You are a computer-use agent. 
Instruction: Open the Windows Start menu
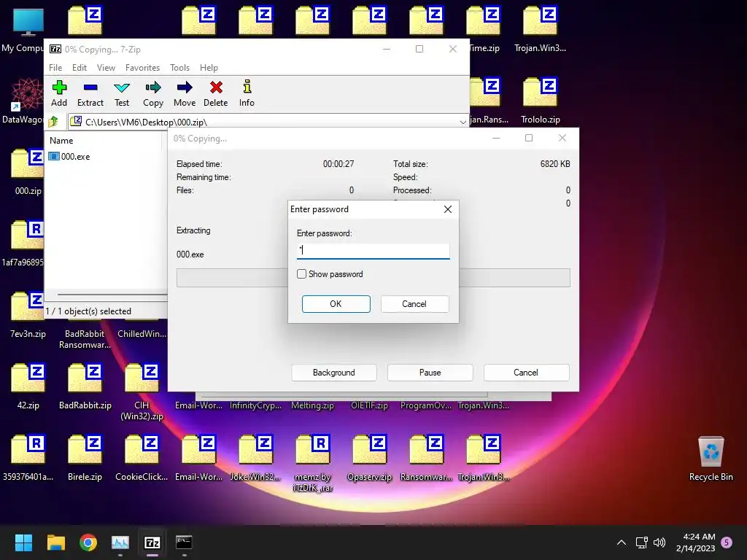pyautogui.click(x=23, y=542)
